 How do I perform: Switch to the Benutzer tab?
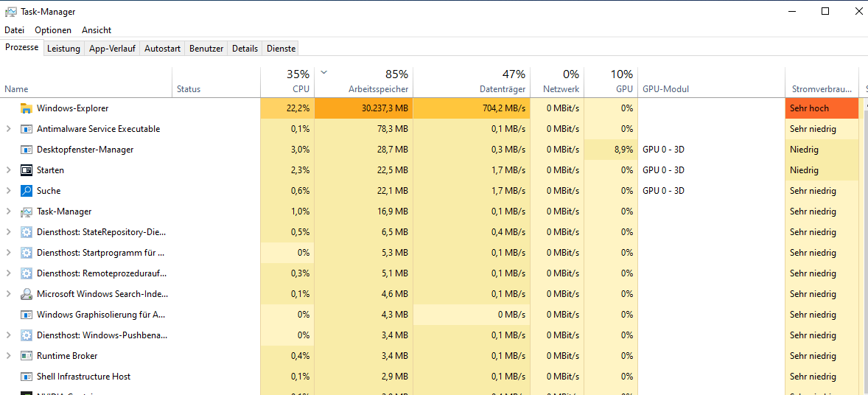point(206,49)
